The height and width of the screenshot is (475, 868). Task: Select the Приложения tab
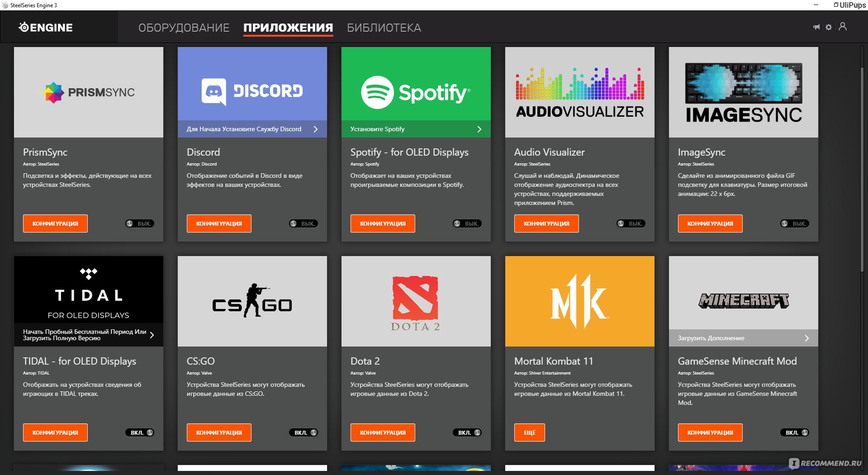(288, 28)
